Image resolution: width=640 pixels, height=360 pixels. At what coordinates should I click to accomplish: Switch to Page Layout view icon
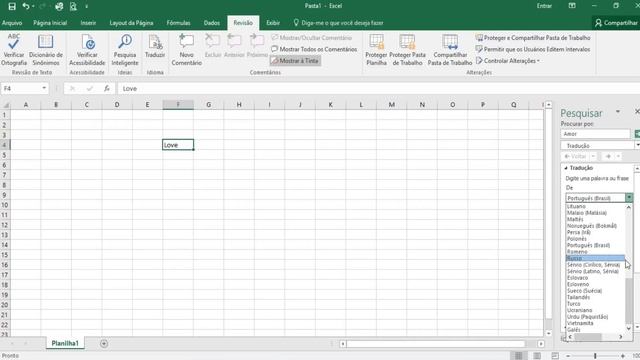[537, 356]
